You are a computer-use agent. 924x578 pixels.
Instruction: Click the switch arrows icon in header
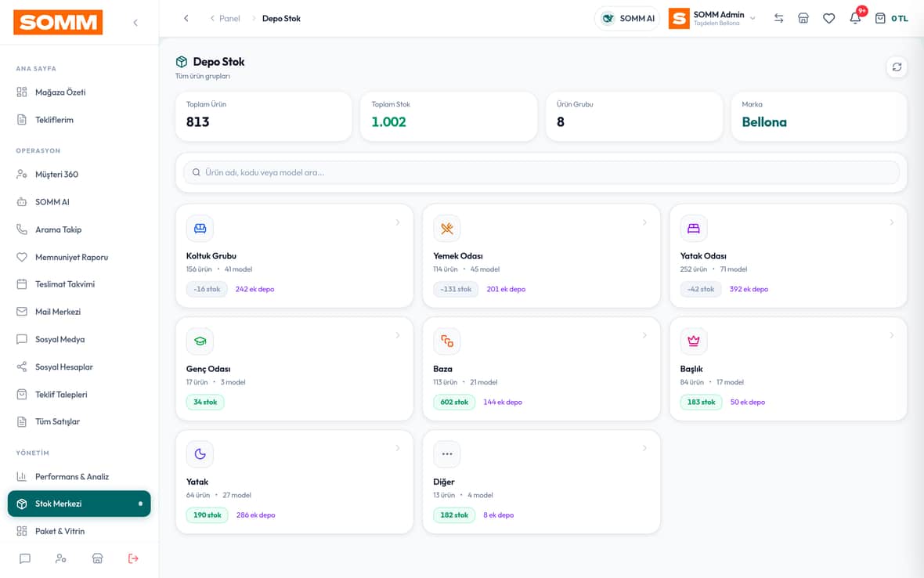coord(778,18)
